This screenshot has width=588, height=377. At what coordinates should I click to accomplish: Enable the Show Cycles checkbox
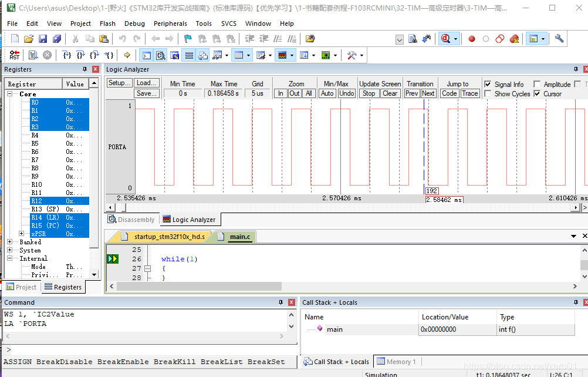pyautogui.click(x=488, y=93)
